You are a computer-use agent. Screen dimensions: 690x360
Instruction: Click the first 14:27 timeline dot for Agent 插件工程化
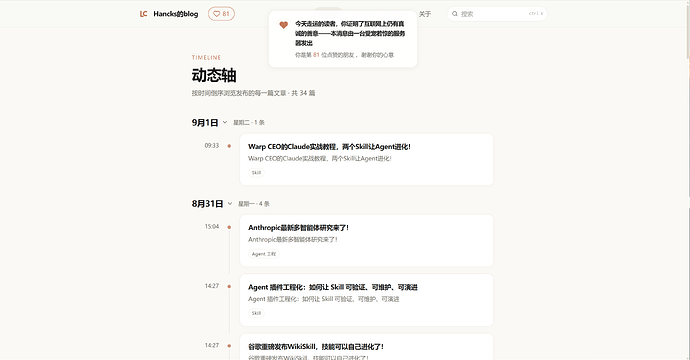pos(229,287)
